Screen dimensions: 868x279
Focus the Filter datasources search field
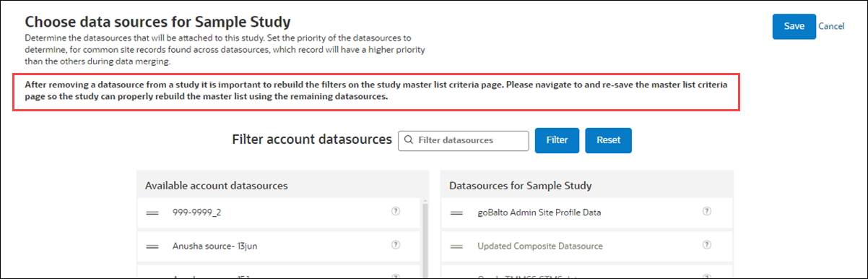(x=464, y=140)
